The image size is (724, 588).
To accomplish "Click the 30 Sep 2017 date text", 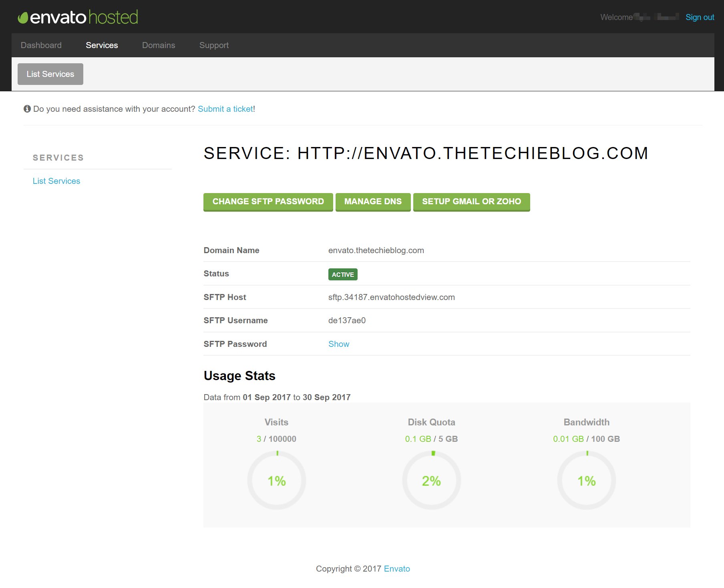I will 327,397.
